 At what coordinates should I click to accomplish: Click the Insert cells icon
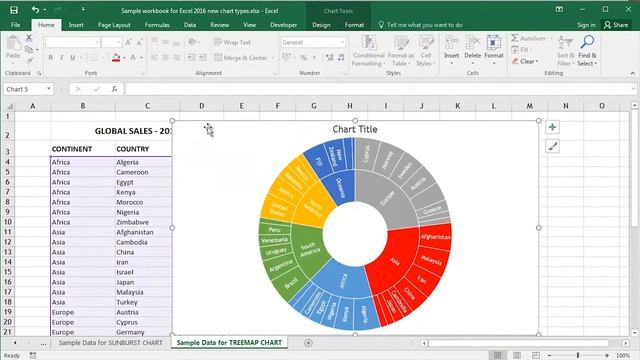pos(451,42)
